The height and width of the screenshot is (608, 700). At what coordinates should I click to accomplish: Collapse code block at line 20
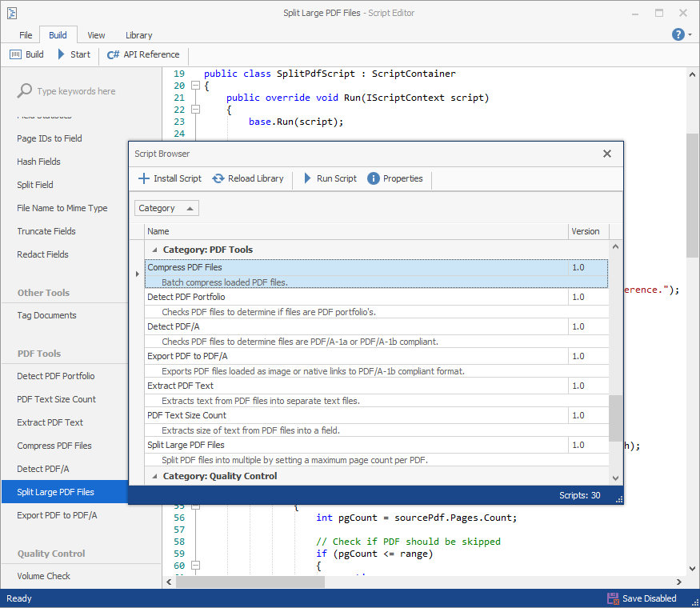click(195, 86)
